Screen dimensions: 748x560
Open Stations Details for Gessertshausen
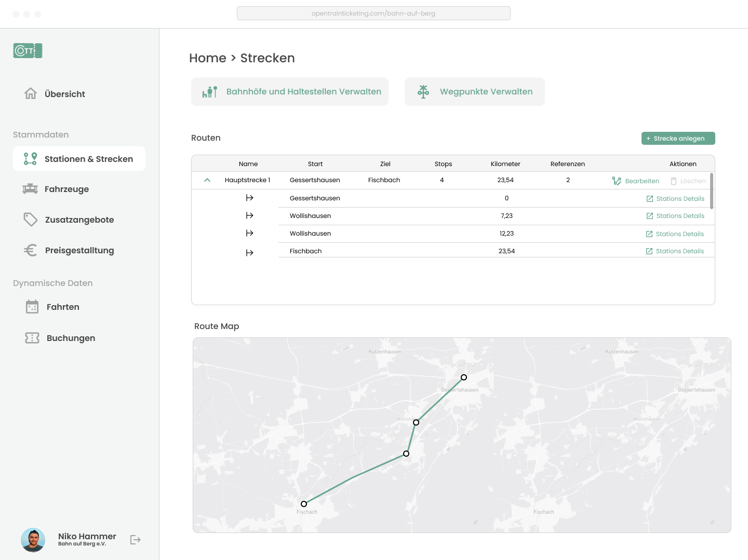click(x=675, y=199)
